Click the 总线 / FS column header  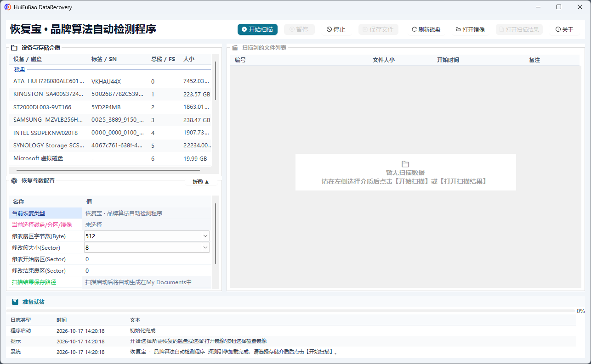pyautogui.click(x=163, y=59)
